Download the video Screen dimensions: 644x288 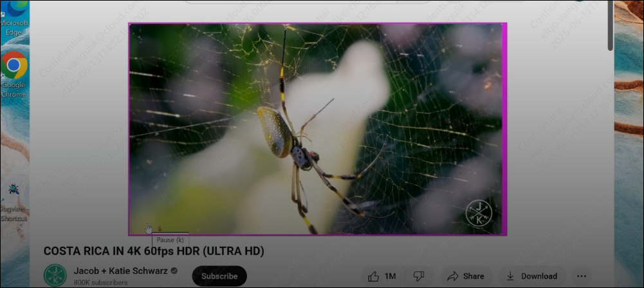[x=531, y=276]
